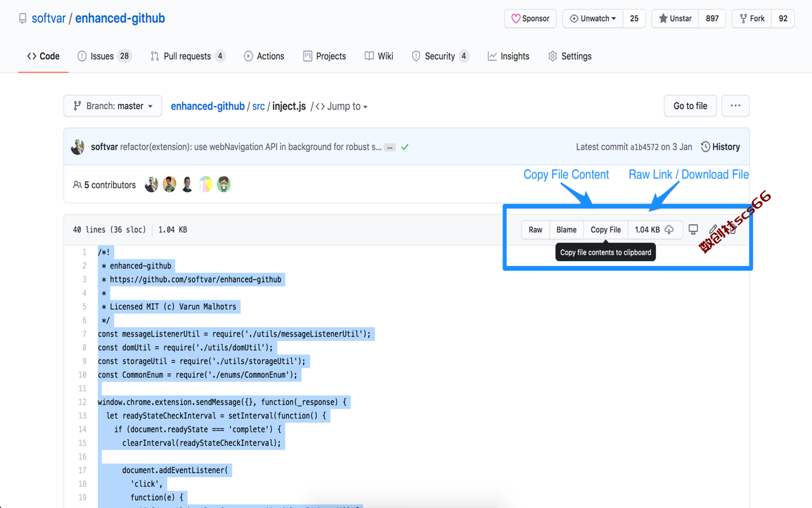Click the code line 'const domUtil = require'
This screenshot has width=812, height=508.
click(x=185, y=347)
